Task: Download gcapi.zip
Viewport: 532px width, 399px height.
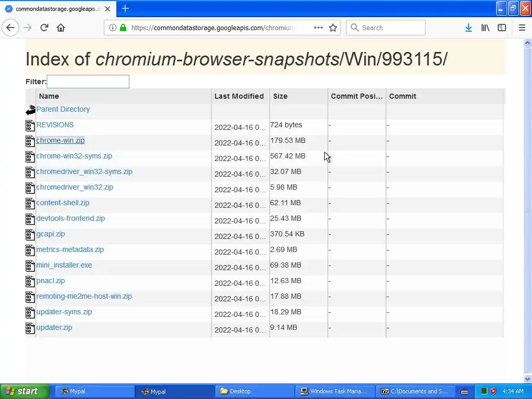Action: (x=50, y=234)
